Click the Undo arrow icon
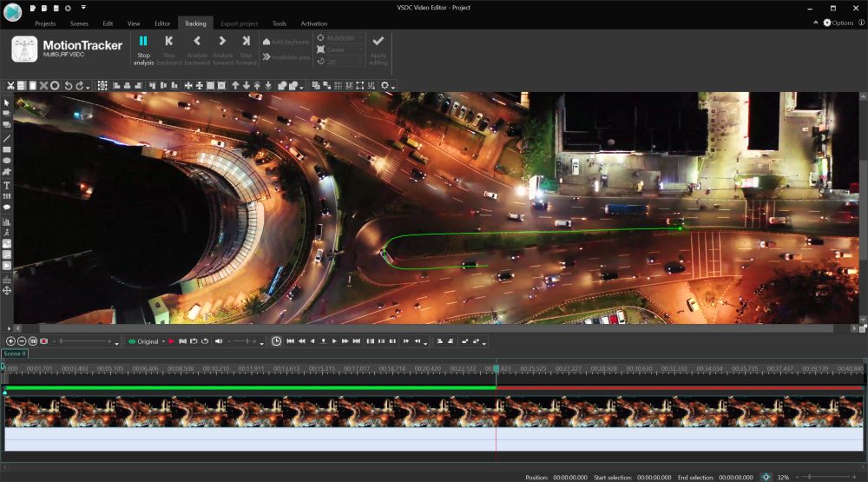This screenshot has height=482, width=868. [69, 85]
